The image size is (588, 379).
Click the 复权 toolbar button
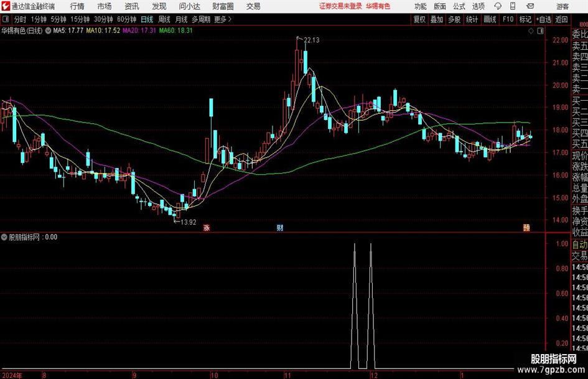(419, 19)
